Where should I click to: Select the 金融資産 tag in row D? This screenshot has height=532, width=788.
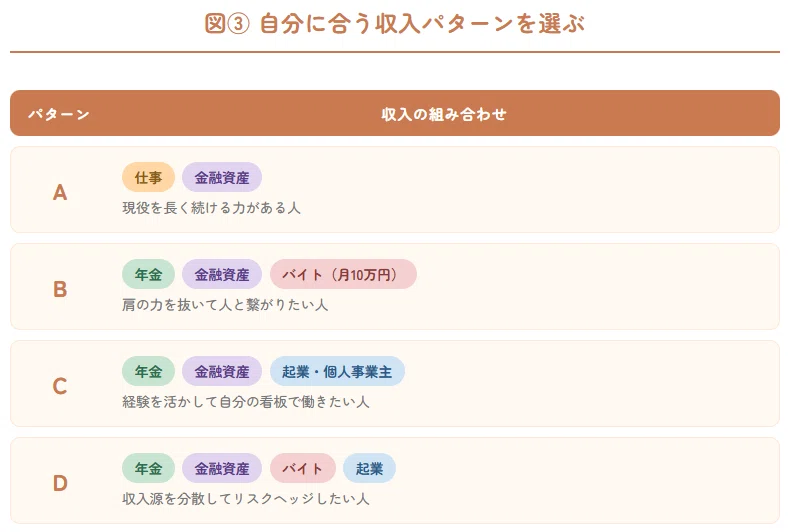tap(222, 468)
